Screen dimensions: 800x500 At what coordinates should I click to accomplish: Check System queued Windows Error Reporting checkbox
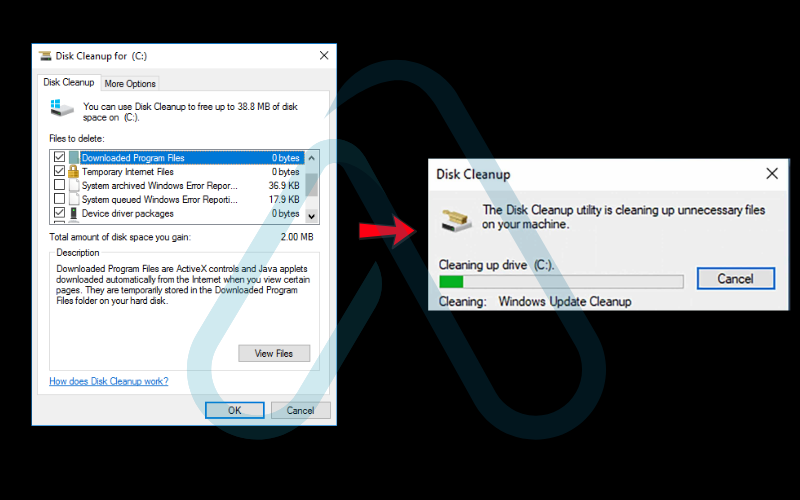59,198
